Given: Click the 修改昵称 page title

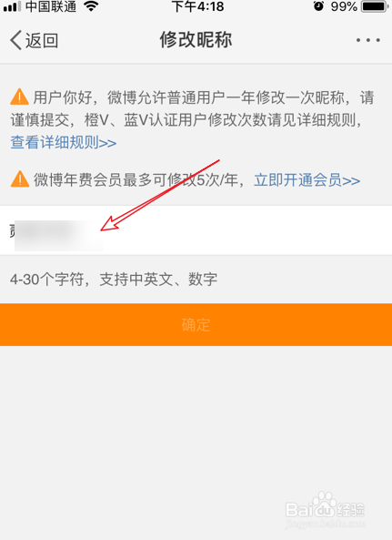Looking at the screenshot, I should pyautogui.click(x=196, y=39).
